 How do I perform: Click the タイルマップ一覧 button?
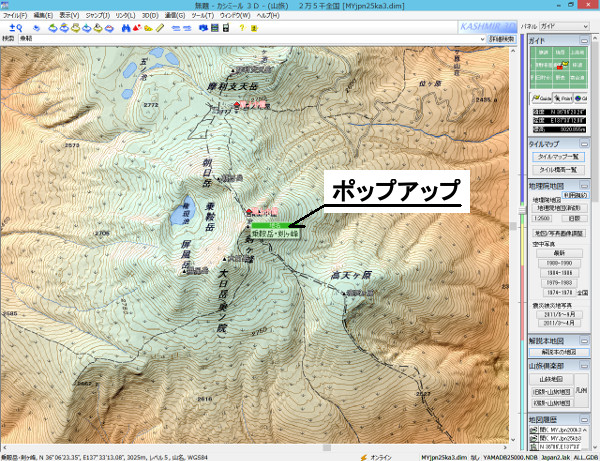click(559, 157)
